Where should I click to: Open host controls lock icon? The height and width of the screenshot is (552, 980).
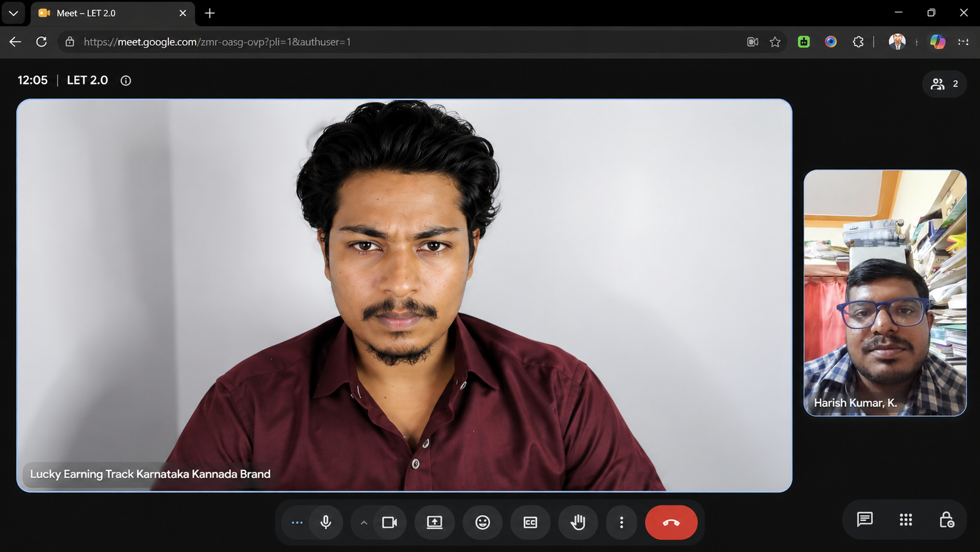pyautogui.click(x=946, y=520)
